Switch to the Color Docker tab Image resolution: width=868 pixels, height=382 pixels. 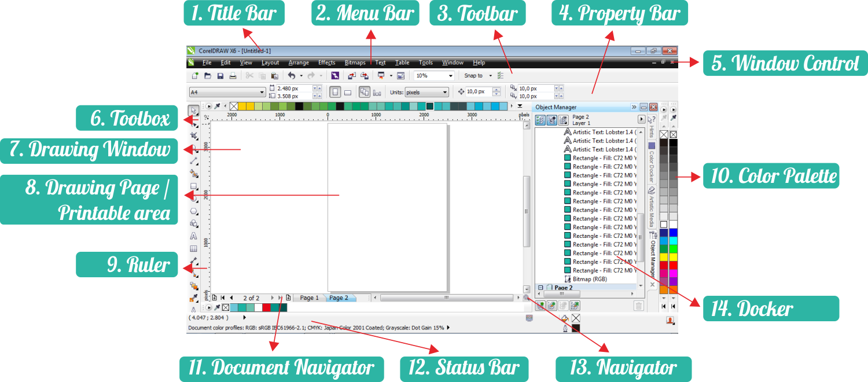coord(652,162)
